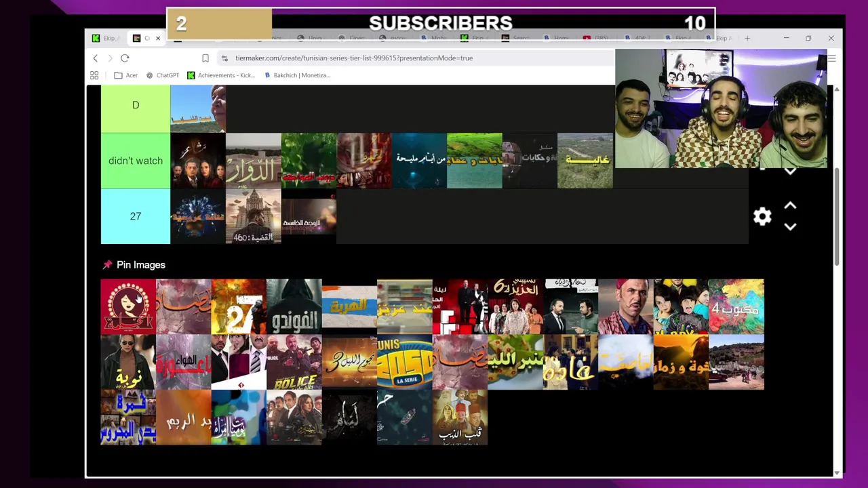Click the 27 tier label
Screen dimensions: 868x488
tap(136, 216)
